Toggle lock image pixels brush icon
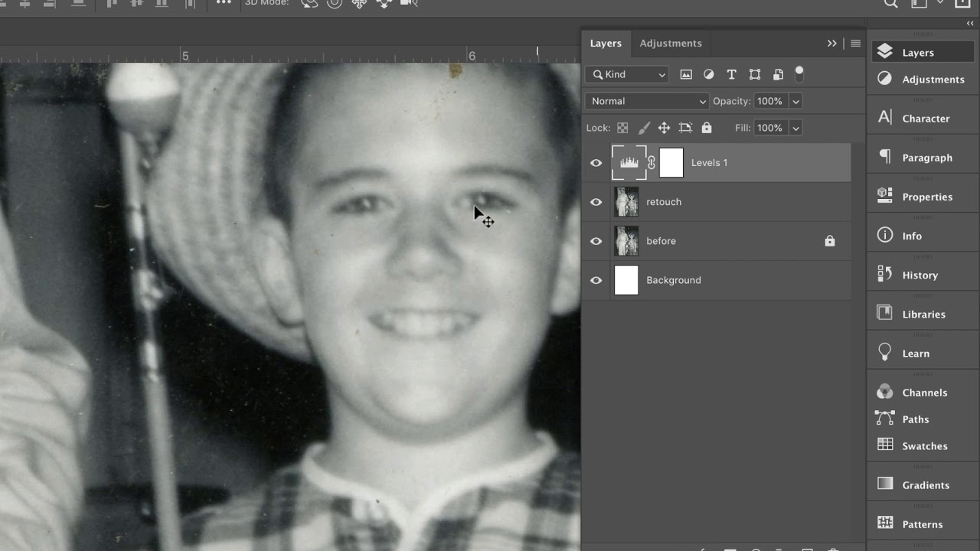The image size is (980, 551). tap(644, 128)
